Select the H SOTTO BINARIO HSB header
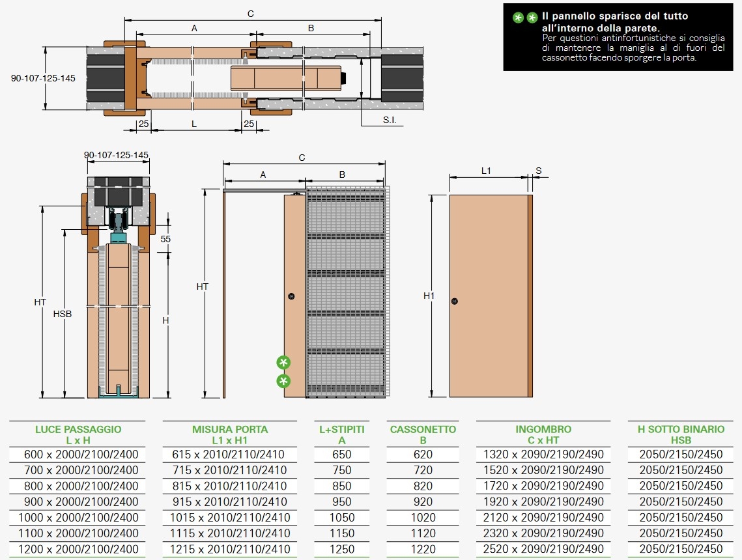The image size is (742, 560). [x=680, y=435]
